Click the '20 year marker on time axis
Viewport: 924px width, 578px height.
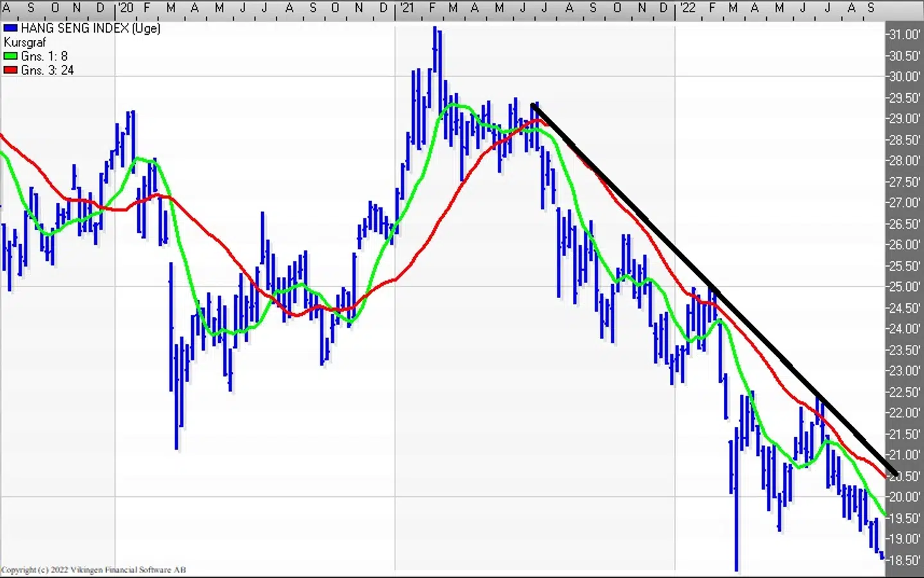click(x=125, y=8)
